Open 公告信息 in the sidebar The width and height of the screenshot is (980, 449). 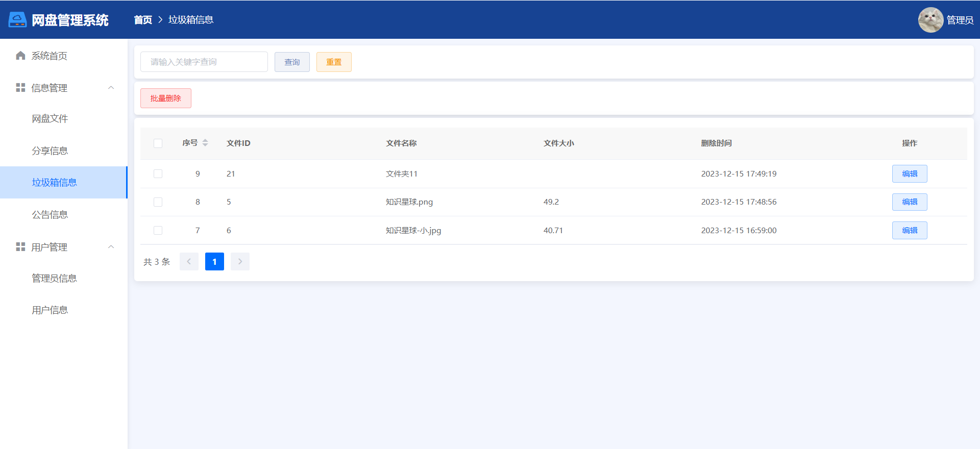[64, 215]
